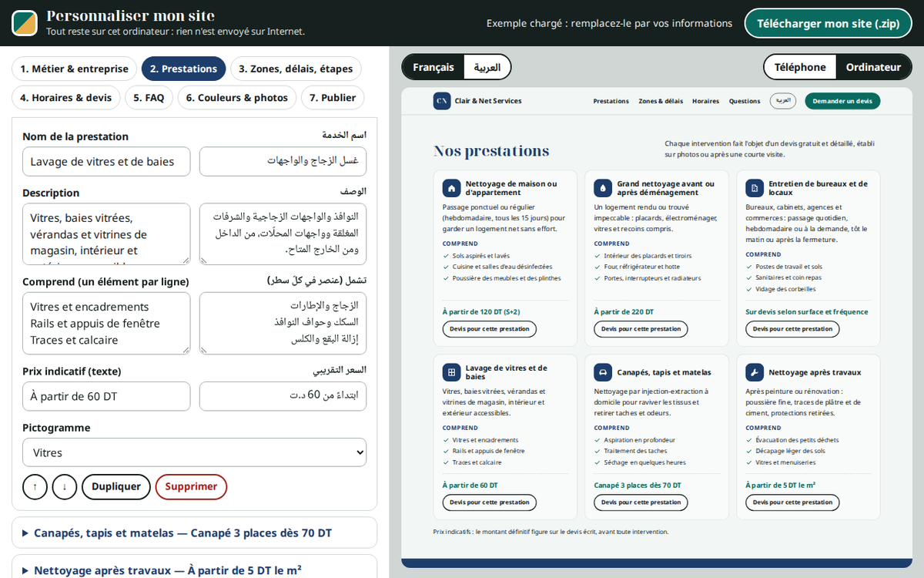The width and height of the screenshot is (924, 578).
Task: Click Clair & Net Services site name
Action: [x=488, y=101]
